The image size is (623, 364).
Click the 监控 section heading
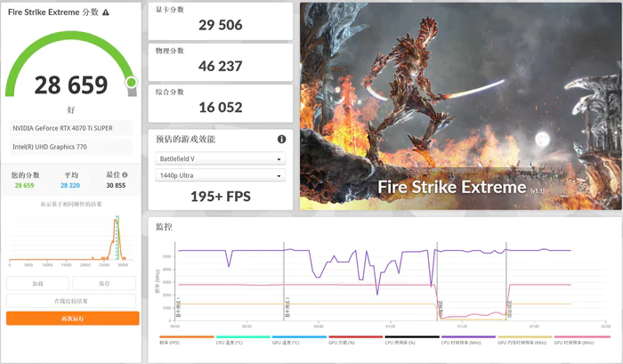[x=164, y=227]
